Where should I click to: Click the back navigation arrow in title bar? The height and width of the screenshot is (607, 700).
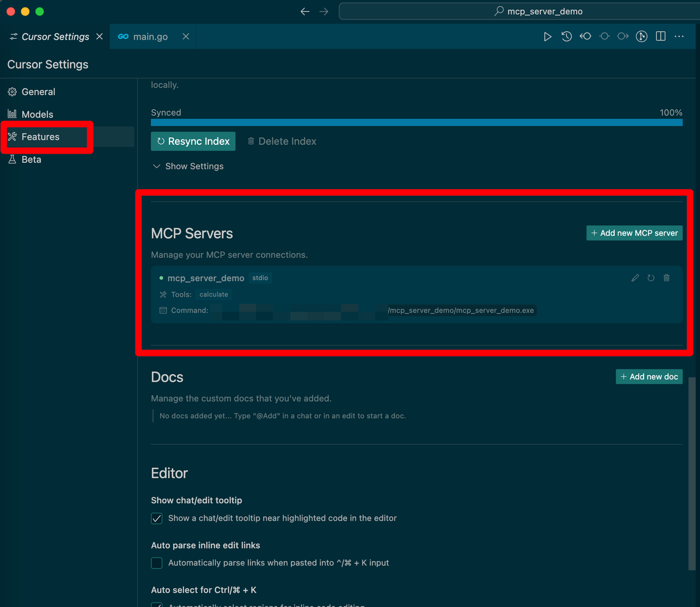click(x=305, y=11)
